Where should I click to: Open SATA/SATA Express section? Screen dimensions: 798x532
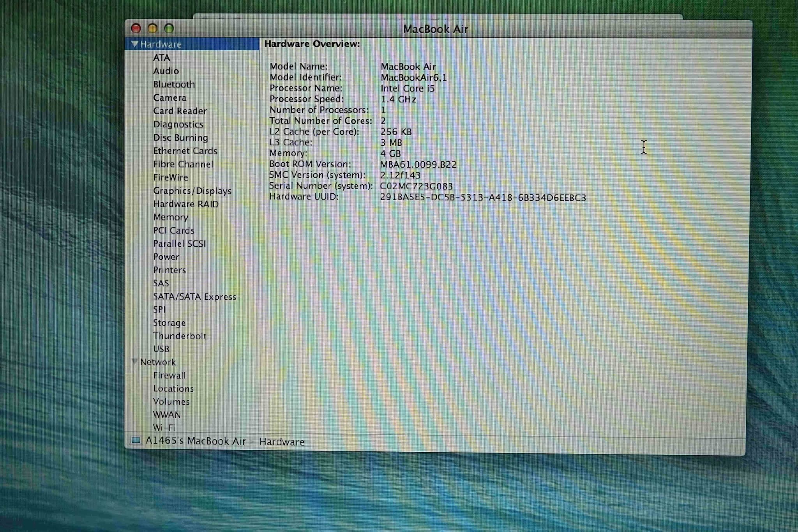coord(194,297)
